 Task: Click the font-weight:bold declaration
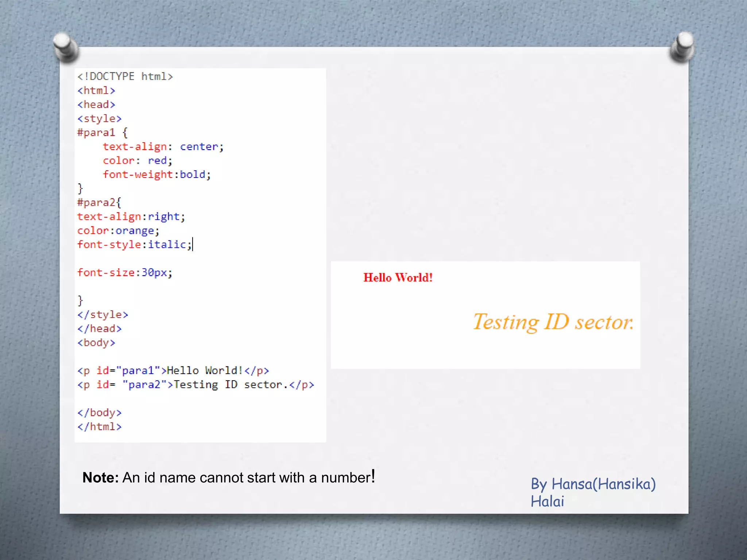pyautogui.click(x=157, y=175)
